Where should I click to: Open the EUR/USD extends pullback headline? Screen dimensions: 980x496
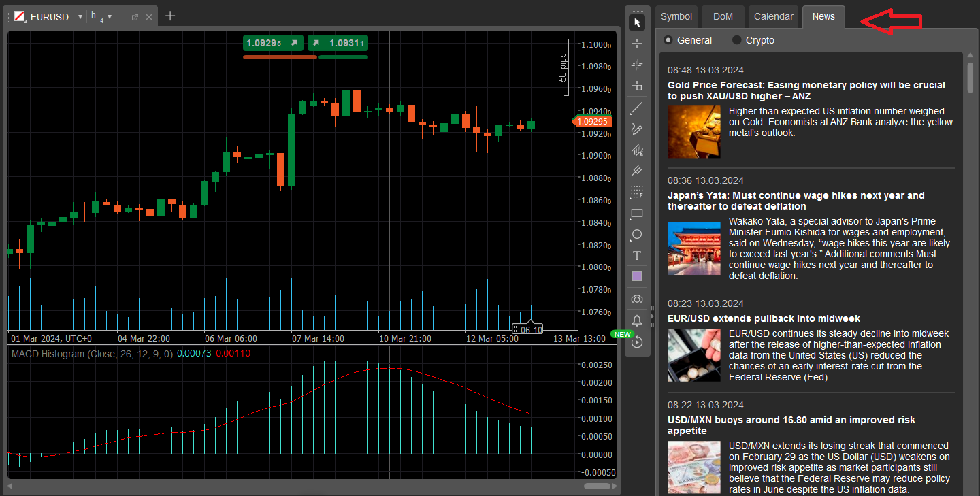(x=764, y=318)
